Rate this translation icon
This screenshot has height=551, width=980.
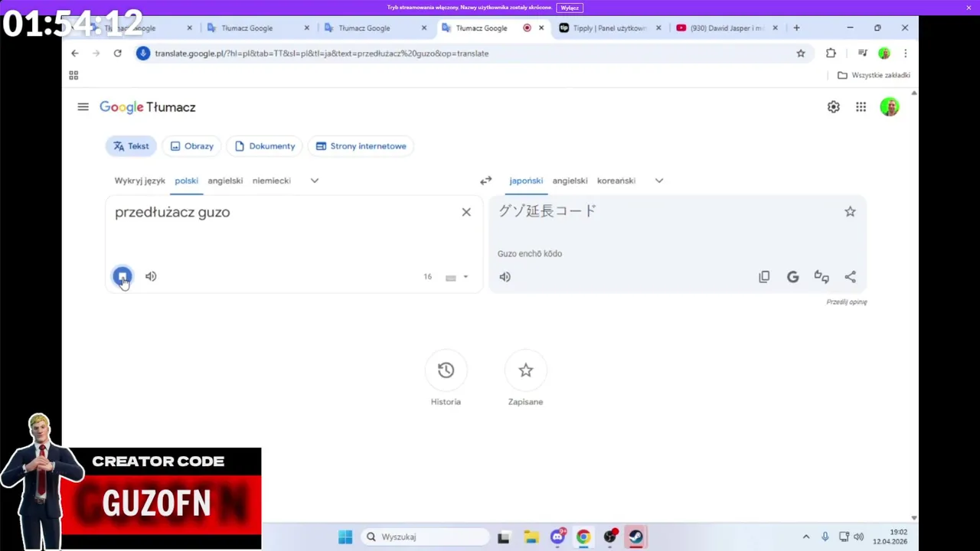[822, 277]
